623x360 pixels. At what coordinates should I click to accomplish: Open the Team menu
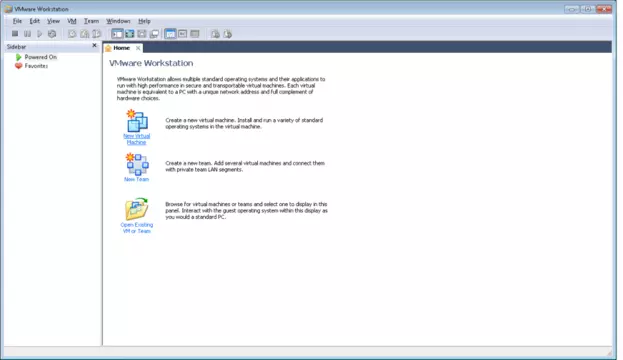91,21
